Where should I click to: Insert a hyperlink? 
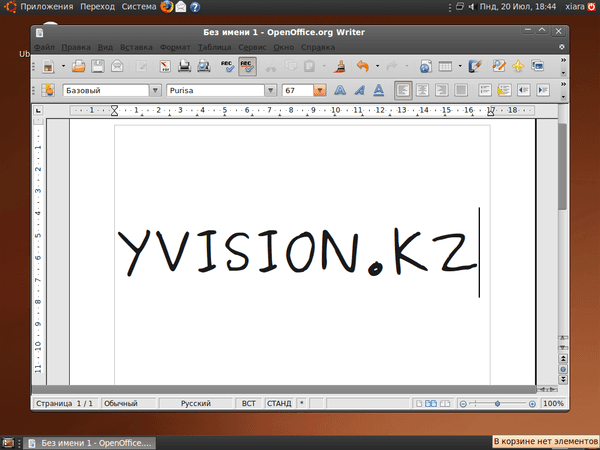coord(426,66)
